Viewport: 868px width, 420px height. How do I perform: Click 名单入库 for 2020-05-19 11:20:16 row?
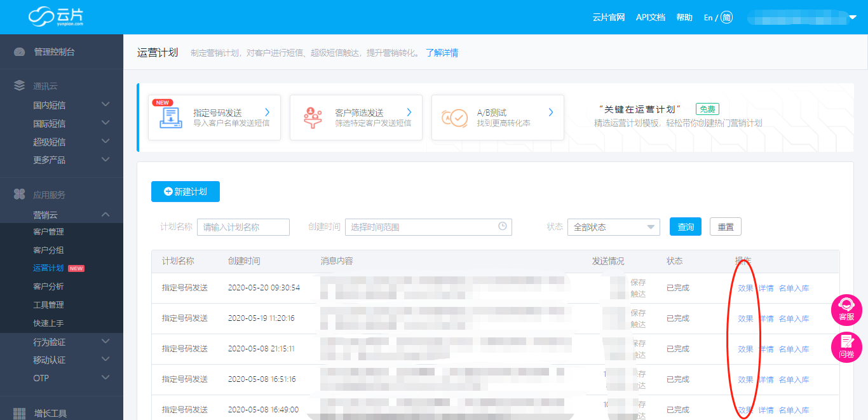tap(794, 318)
